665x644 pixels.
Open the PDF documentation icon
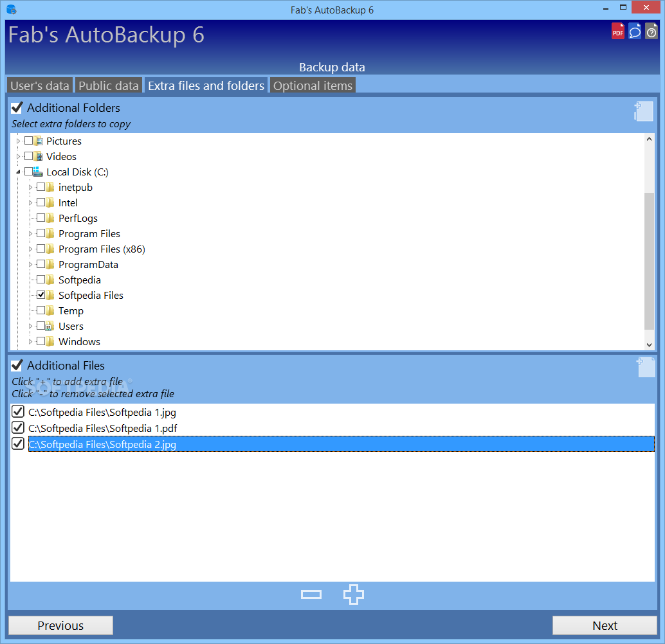[617, 31]
